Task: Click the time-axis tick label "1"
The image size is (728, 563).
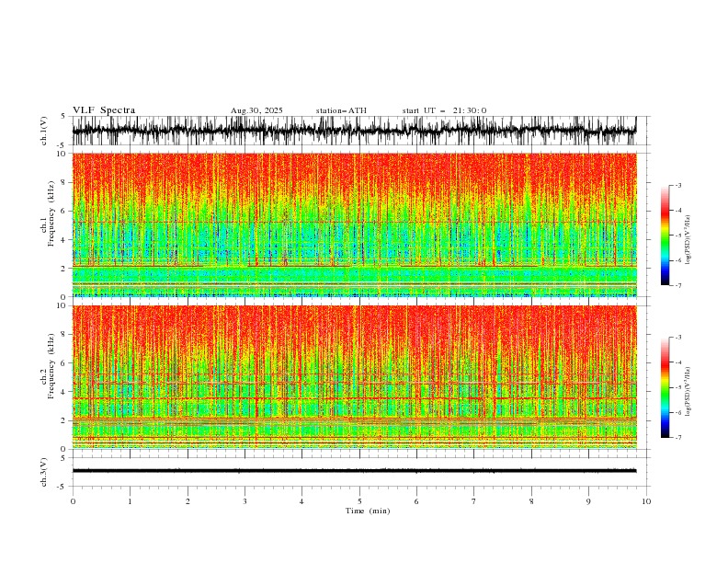Action: click(130, 501)
